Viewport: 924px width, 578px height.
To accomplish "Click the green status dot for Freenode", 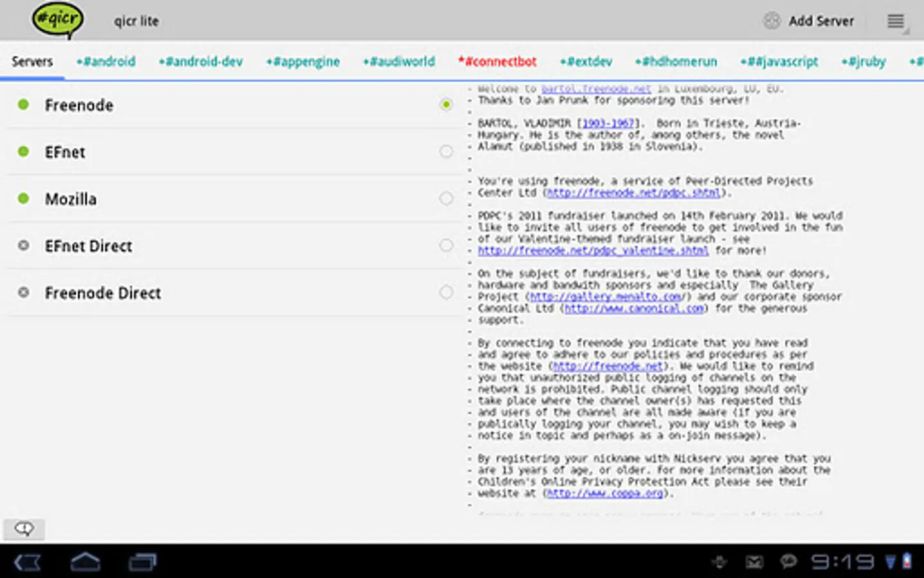I will [24, 104].
